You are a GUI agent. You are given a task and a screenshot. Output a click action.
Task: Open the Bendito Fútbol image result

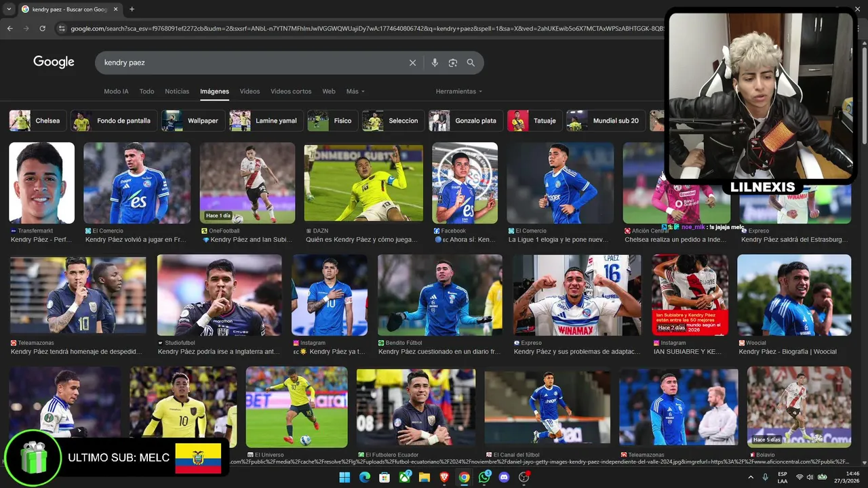pyautogui.click(x=440, y=295)
